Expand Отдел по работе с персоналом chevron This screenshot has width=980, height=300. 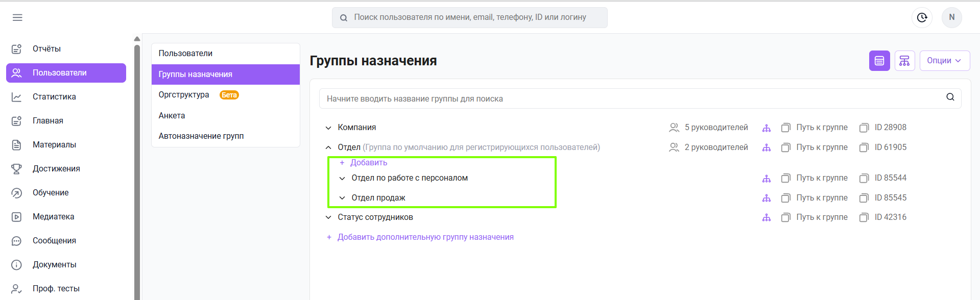pos(342,178)
